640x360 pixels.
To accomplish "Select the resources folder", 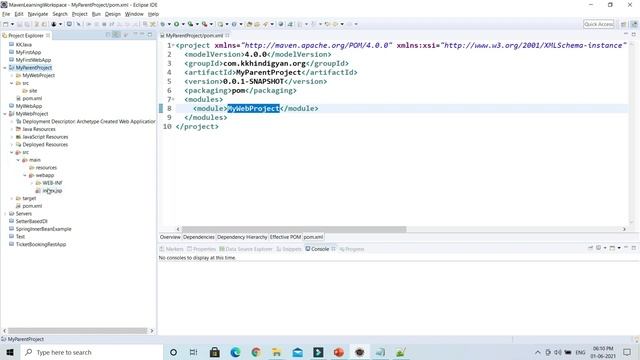I will coord(46,168).
